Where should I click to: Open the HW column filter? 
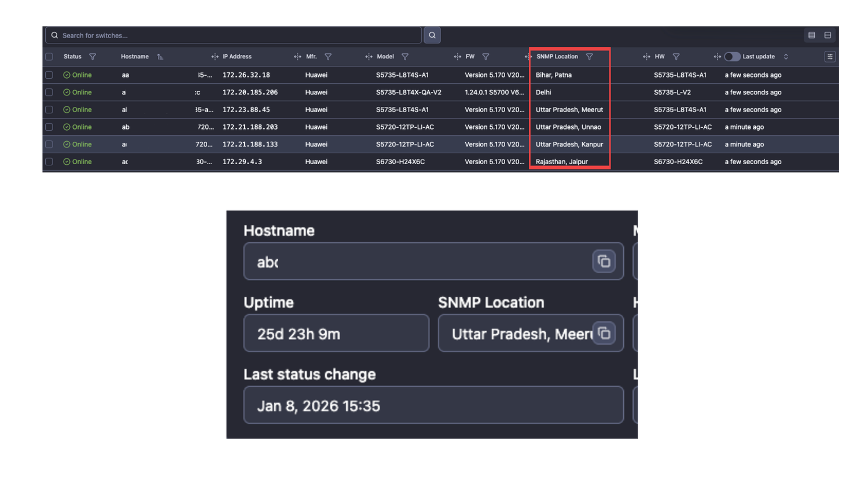pos(676,57)
